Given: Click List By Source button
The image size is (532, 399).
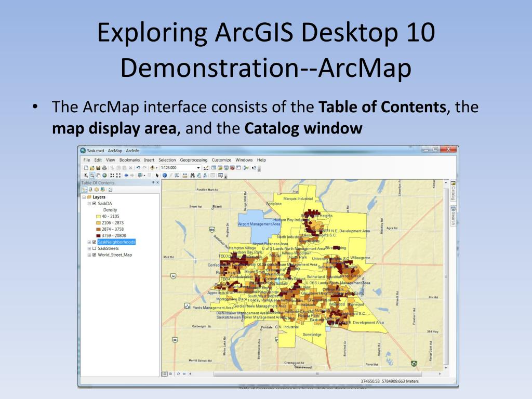Looking at the screenshot, I should (90, 189).
